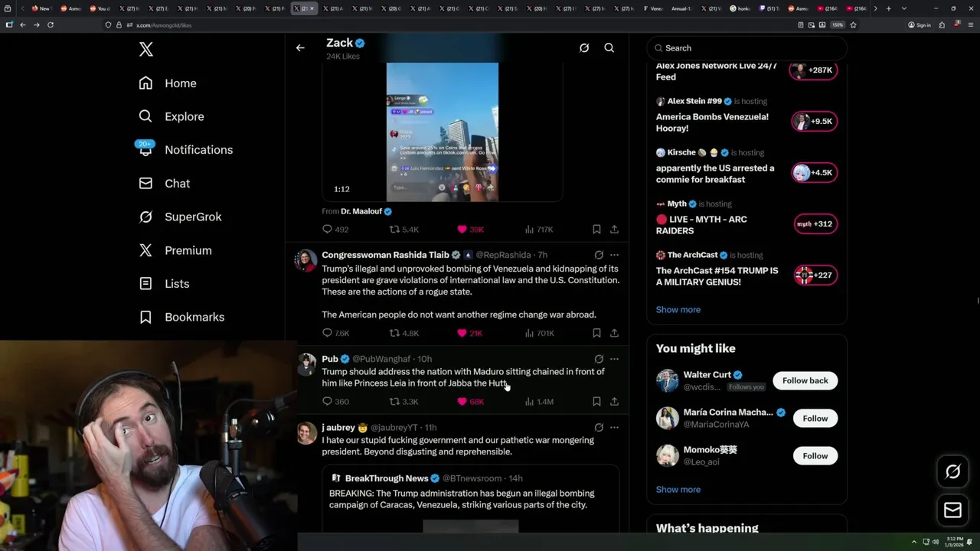This screenshot has height=551, width=980.
Task: Open SuperGrok in the sidebar
Action: 180,217
